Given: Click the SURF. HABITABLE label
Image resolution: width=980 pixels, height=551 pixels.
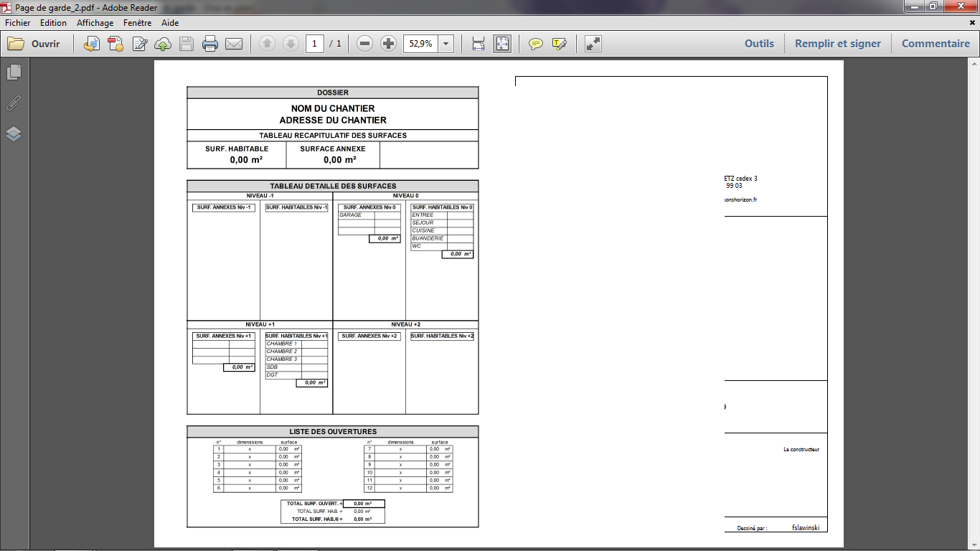Looking at the screenshot, I should (237, 149).
